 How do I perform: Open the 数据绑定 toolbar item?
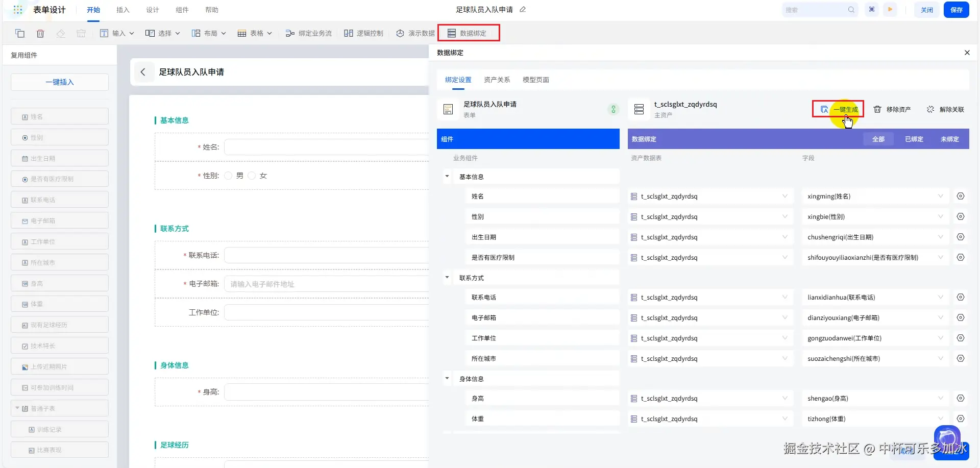468,33
